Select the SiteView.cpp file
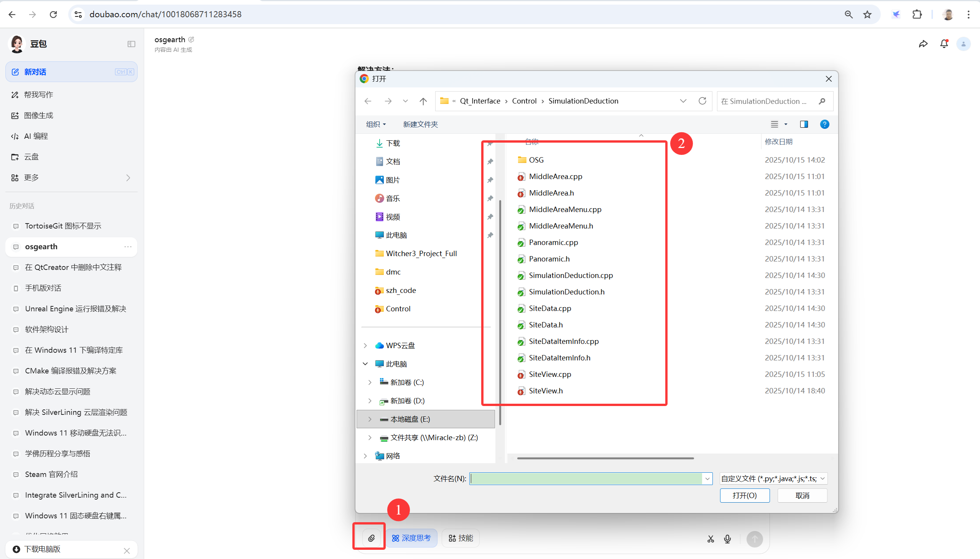Viewport: 980px width, 559px height. pos(550,374)
